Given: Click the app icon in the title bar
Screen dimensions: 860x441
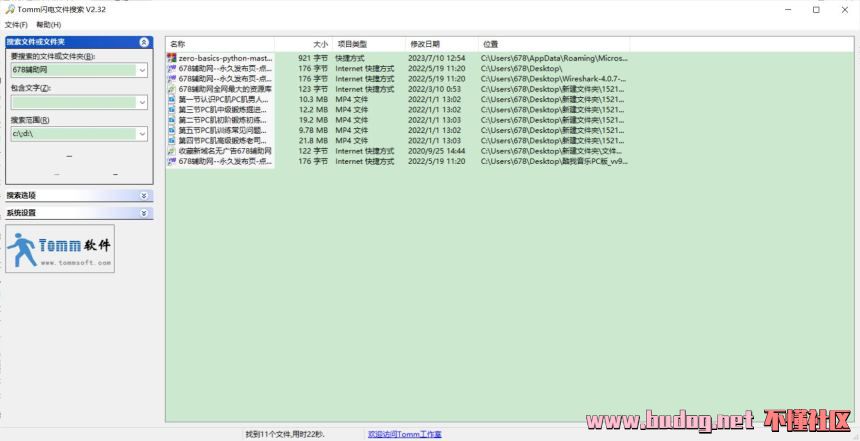Looking at the screenshot, I should (x=9, y=9).
